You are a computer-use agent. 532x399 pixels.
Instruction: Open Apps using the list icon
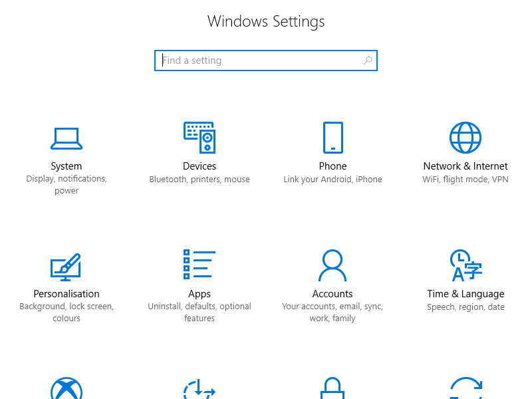tap(199, 265)
